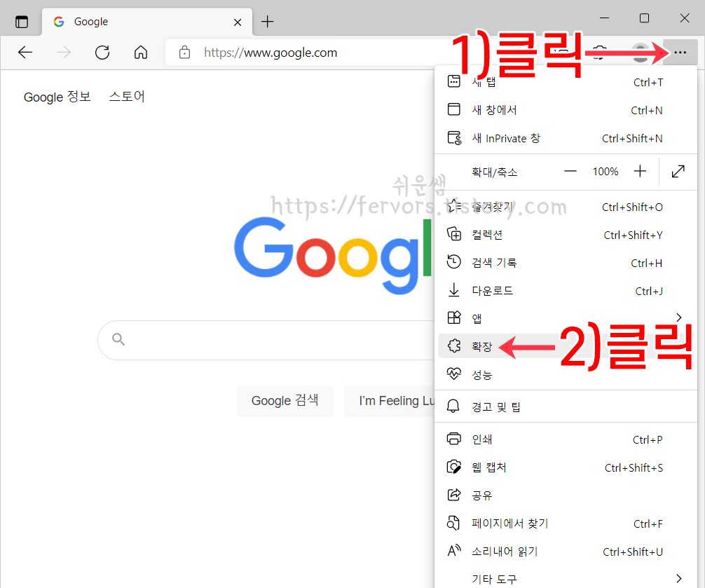The height and width of the screenshot is (588, 705).
Task: Click the 새 탭 new tab icon
Action: pyautogui.click(x=453, y=81)
